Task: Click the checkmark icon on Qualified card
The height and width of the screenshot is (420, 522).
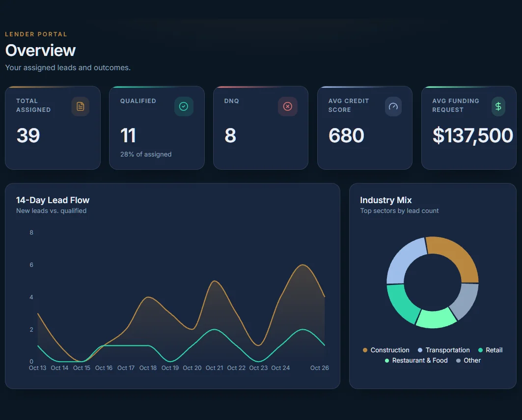Action: [184, 106]
